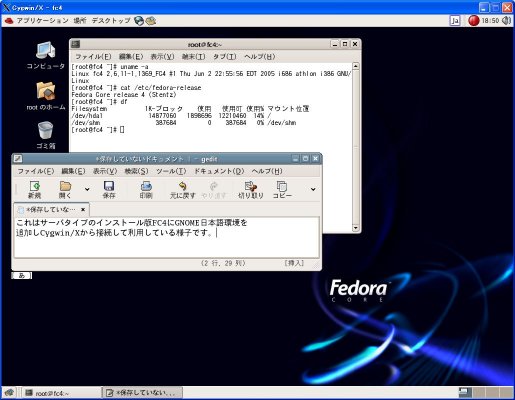Launch the mail client panel icon
The width and height of the screenshot is (515, 400).
[x=151, y=21]
